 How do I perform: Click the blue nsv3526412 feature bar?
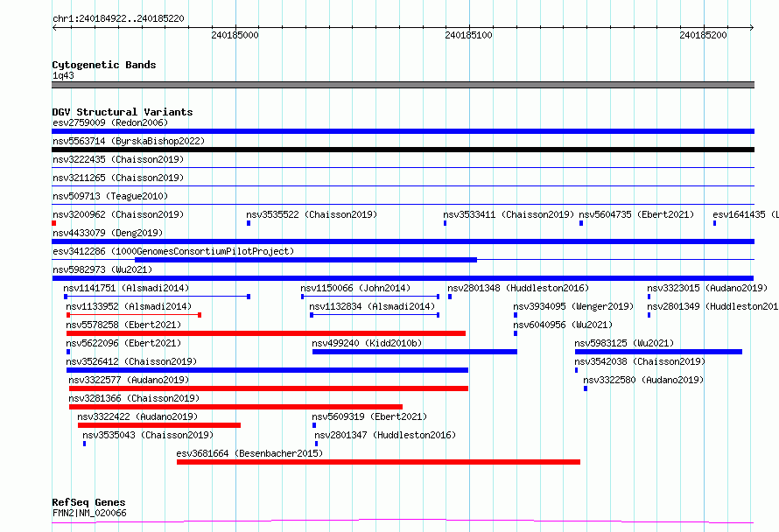coord(267,370)
